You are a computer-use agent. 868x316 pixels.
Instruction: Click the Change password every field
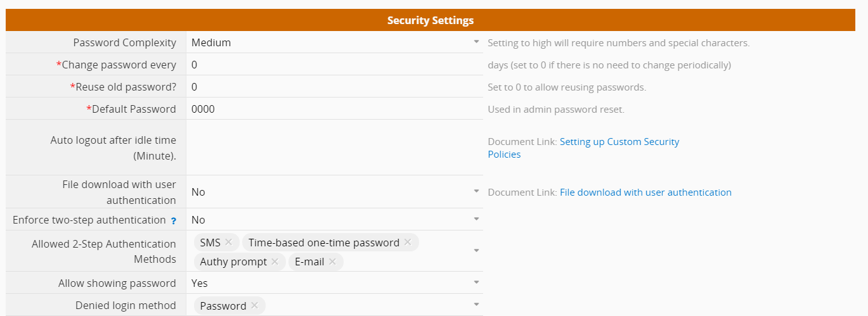click(334, 65)
